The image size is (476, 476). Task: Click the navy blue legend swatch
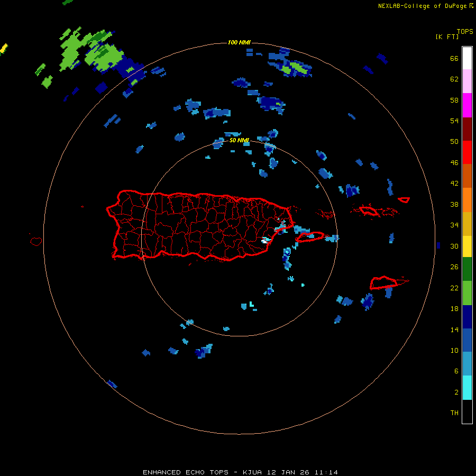pos(467,317)
